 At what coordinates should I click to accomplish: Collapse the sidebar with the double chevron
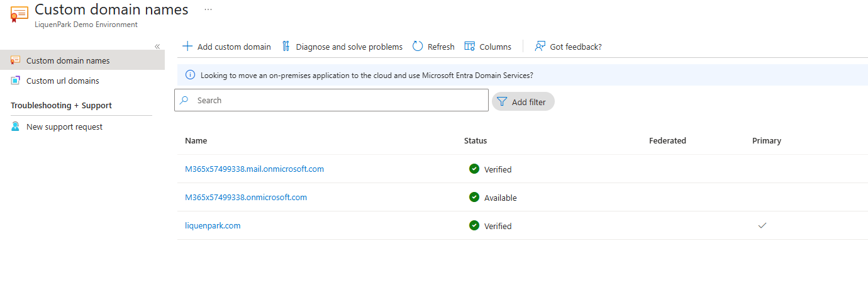[157, 46]
